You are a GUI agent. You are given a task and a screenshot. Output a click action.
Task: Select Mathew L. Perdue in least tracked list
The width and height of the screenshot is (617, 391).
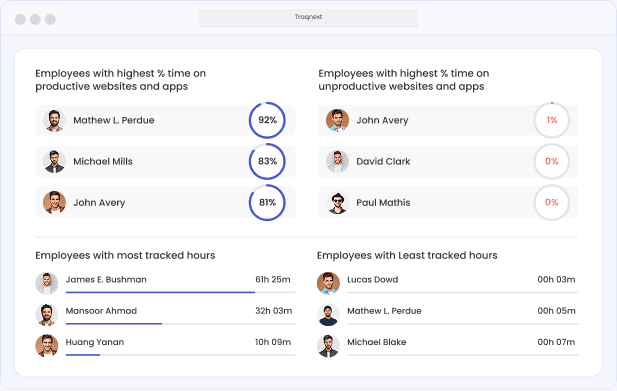384,311
